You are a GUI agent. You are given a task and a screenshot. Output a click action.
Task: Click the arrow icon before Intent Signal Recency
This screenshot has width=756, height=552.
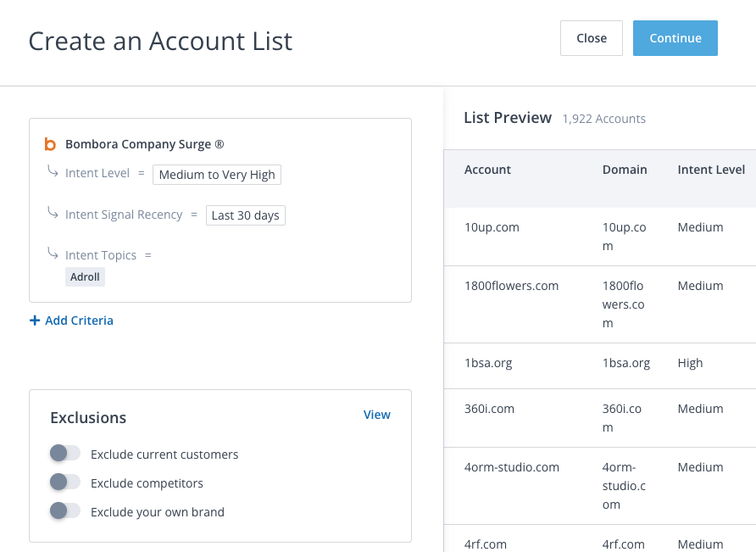pyautogui.click(x=53, y=214)
